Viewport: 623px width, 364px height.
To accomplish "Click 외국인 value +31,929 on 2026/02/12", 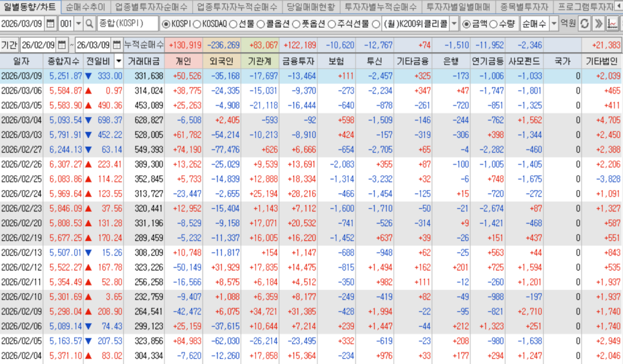I will pos(225,267).
